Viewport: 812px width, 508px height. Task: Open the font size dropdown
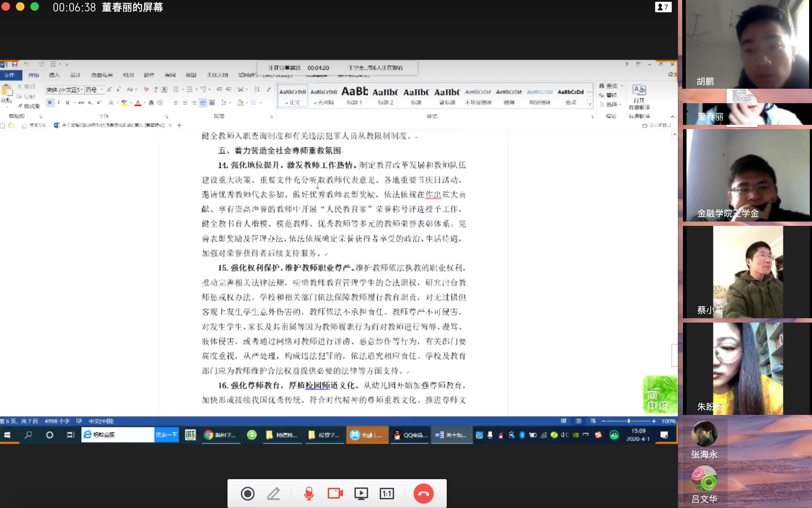point(102,89)
